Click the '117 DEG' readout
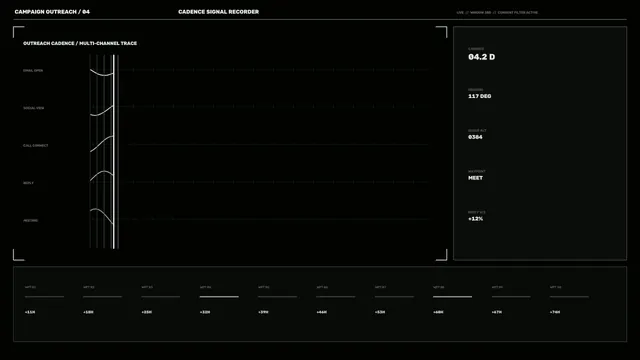The image size is (640, 360). coord(480,96)
